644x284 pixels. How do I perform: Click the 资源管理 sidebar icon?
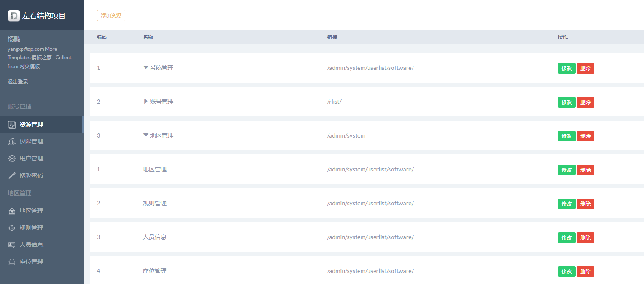[x=12, y=124]
